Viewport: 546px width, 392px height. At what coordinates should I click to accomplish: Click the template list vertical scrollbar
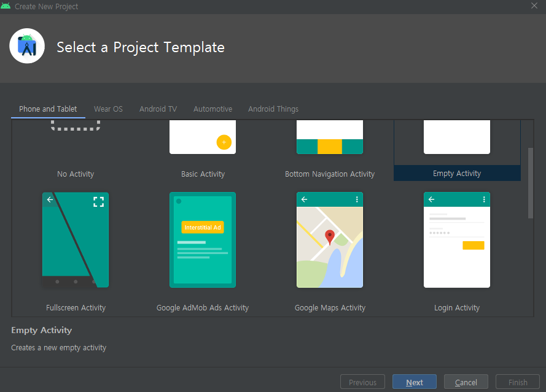530,183
